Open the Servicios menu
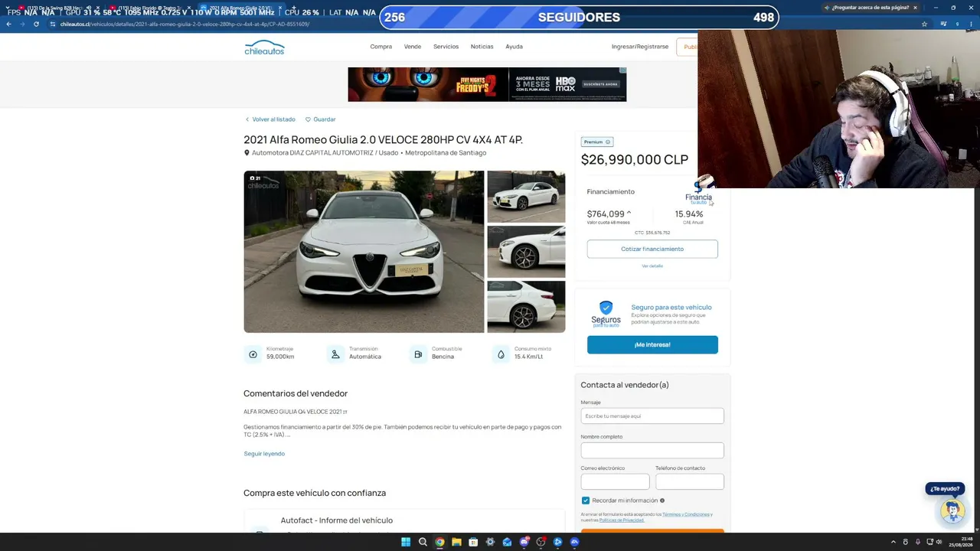Image resolution: width=980 pixels, height=551 pixels. click(x=446, y=47)
